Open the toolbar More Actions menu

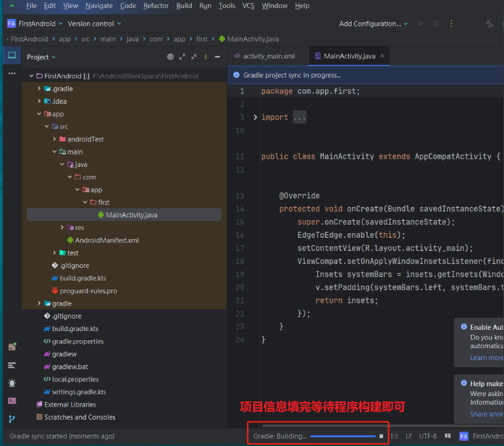[451, 24]
